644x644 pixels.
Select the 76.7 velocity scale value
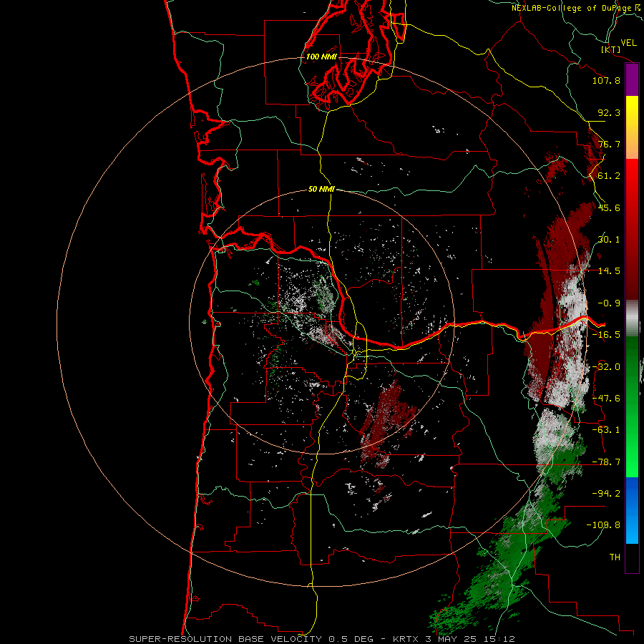[x=609, y=144]
